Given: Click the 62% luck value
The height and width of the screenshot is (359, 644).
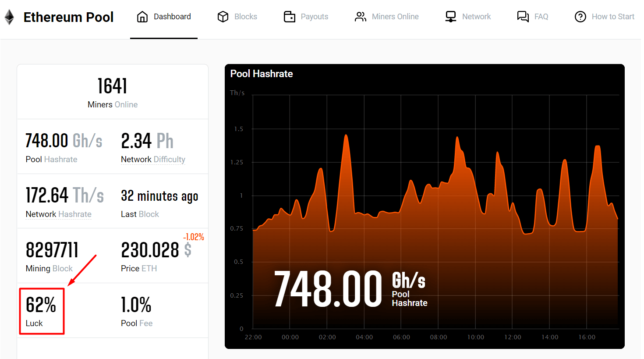Looking at the screenshot, I should click(x=41, y=305).
